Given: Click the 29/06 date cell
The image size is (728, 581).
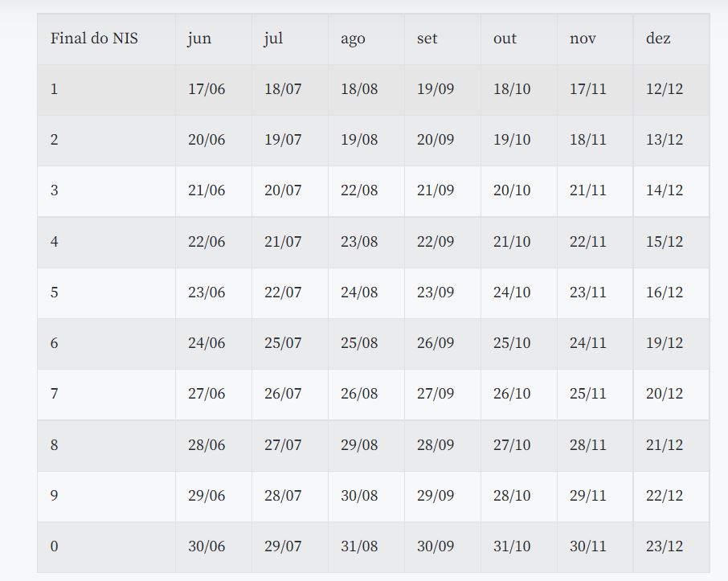Looking at the screenshot, I should (x=207, y=496).
